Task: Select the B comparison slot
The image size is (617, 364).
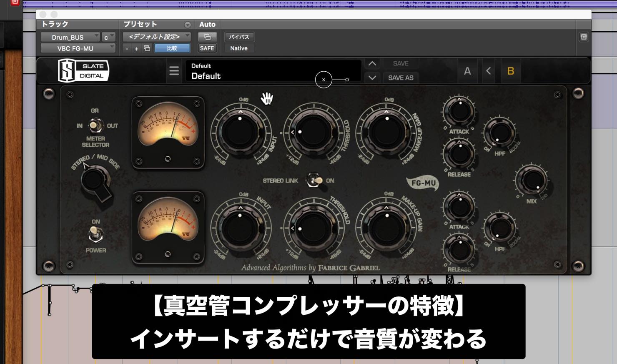Action: (x=510, y=71)
